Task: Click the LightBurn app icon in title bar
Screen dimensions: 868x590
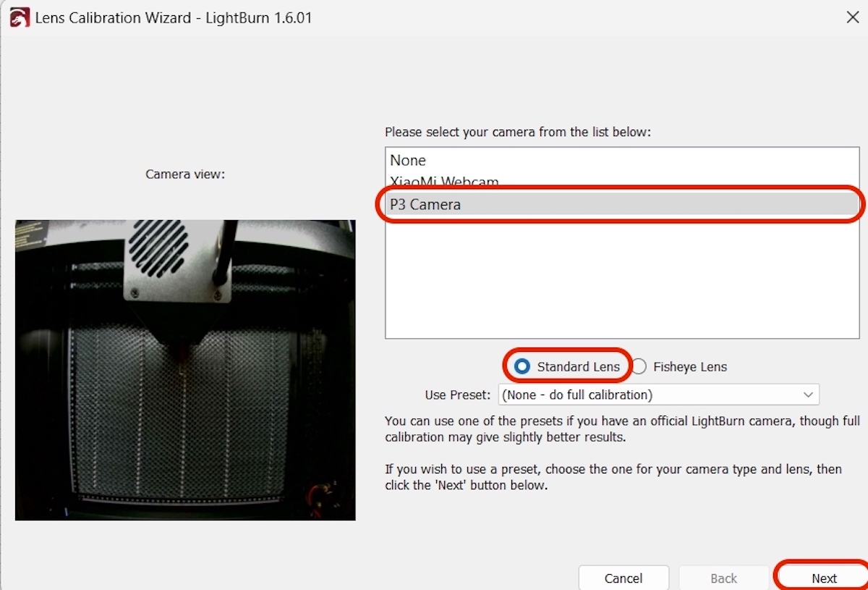Action: click(x=20, y=17)
